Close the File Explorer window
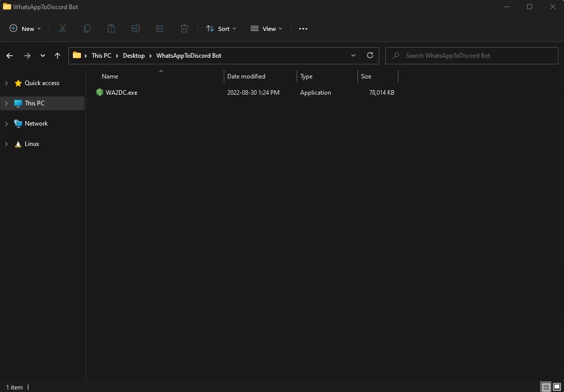Screen dimensions: 564x392 pos(553,7)
